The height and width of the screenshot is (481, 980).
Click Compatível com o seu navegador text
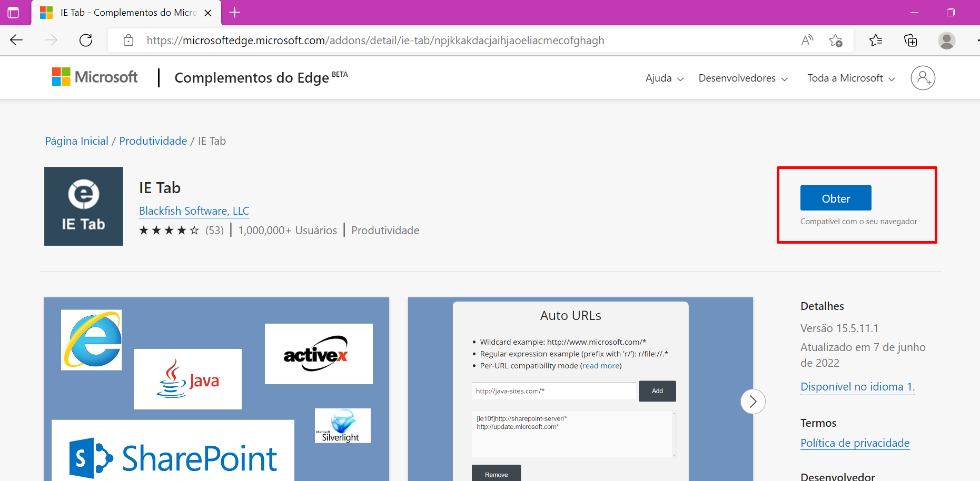[859, 222]
